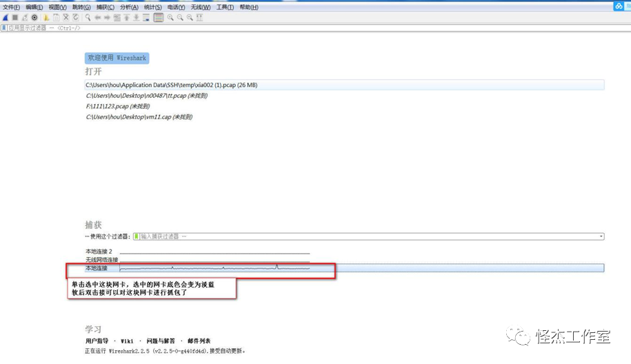This screenshot has height=364, width=631.
Task: Click the zoom in icon
Action: 170,17
